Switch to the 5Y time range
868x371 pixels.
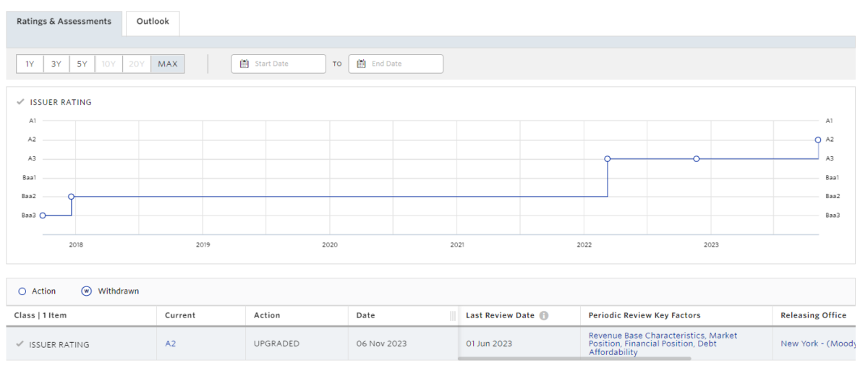pyautogui.click(x=82, y=64)
